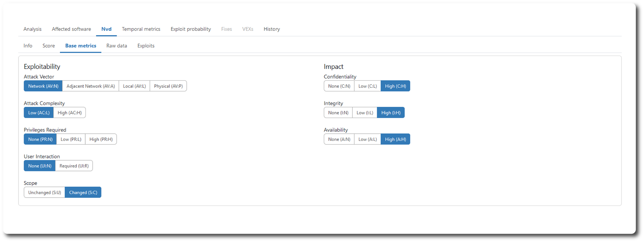Image resolution: width=644 pixels, height=242 pixels.
Task: Switch to the Score sub-tab
Action: point(49,46)
